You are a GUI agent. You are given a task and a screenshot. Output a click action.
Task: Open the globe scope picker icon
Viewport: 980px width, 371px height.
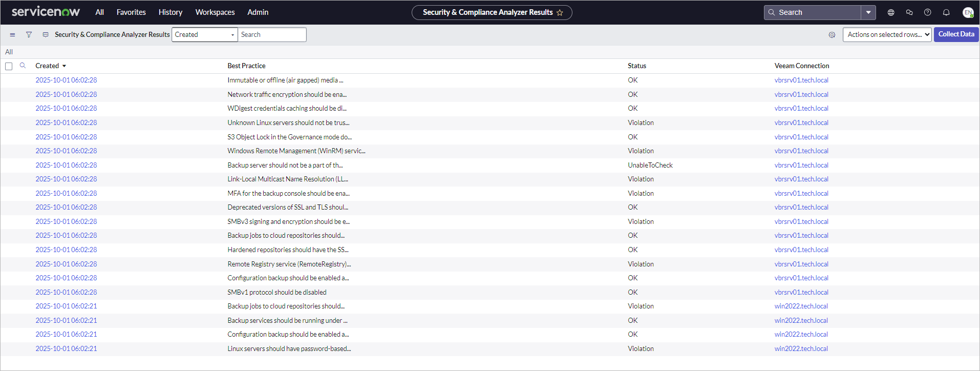pyautogui.click(x=891, y=12)
